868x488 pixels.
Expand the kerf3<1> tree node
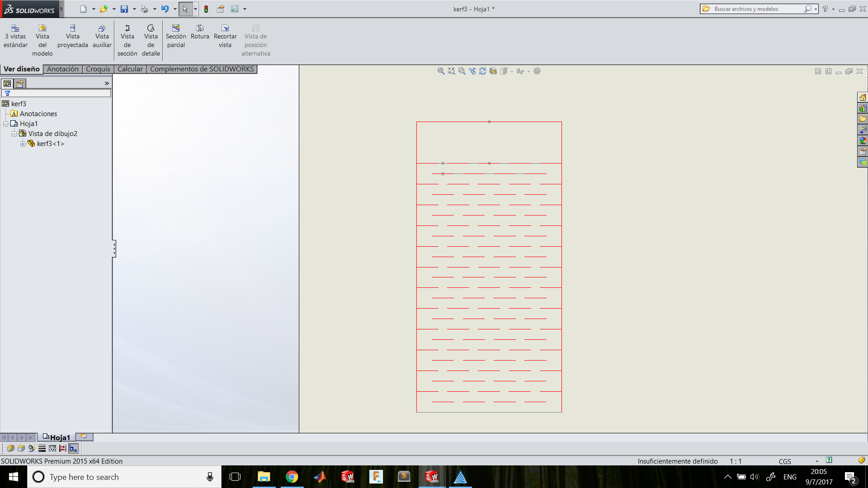point(23,144)
